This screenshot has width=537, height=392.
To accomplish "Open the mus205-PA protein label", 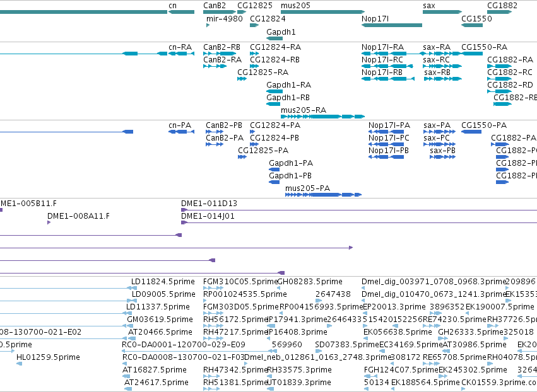I will pyautogui.click(x=307, y=188).
